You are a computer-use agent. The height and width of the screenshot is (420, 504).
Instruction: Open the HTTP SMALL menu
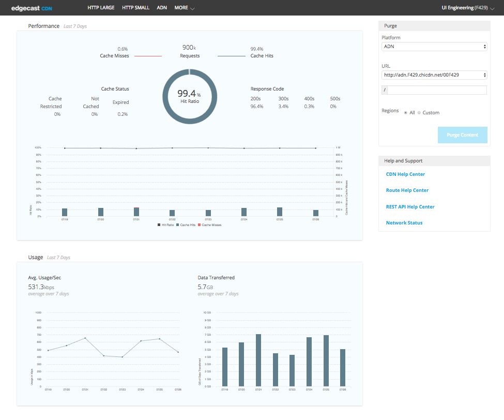[135, 8]
